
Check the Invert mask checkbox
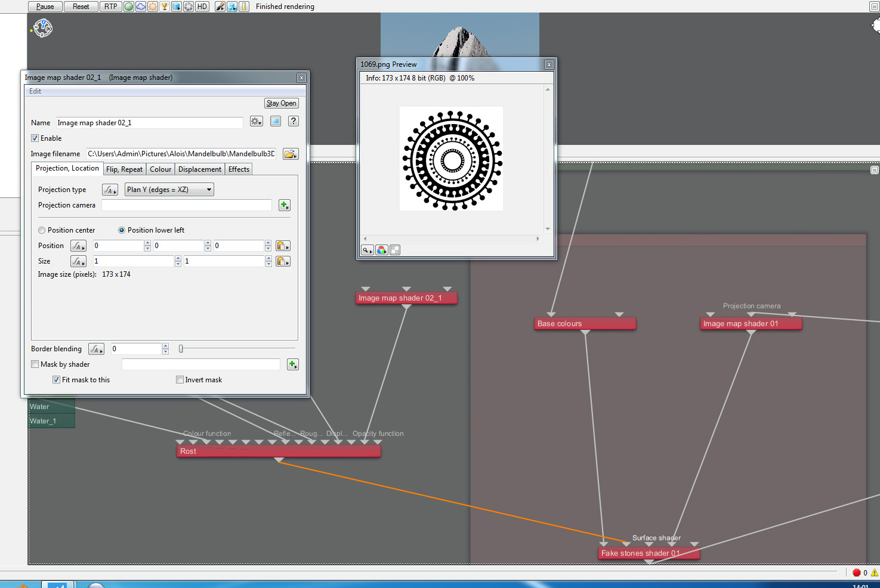click(x=180, y=380)
